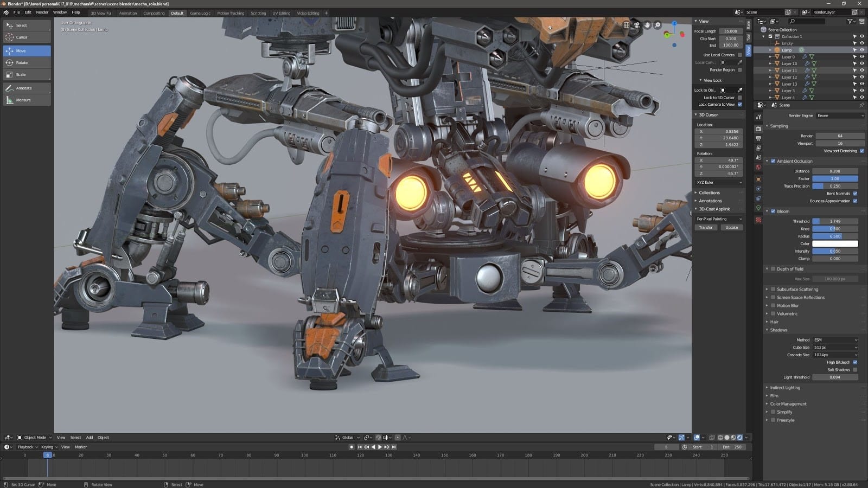Enable Lock to 3D Cursor checkbox
This screenshot has height=488, width=868.
(740, 98)
